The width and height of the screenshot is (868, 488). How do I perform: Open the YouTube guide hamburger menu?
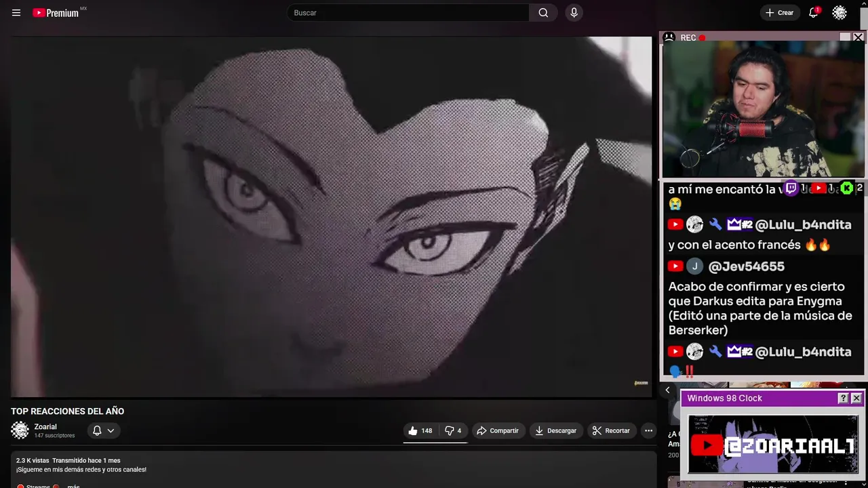[x=16, y=13]
